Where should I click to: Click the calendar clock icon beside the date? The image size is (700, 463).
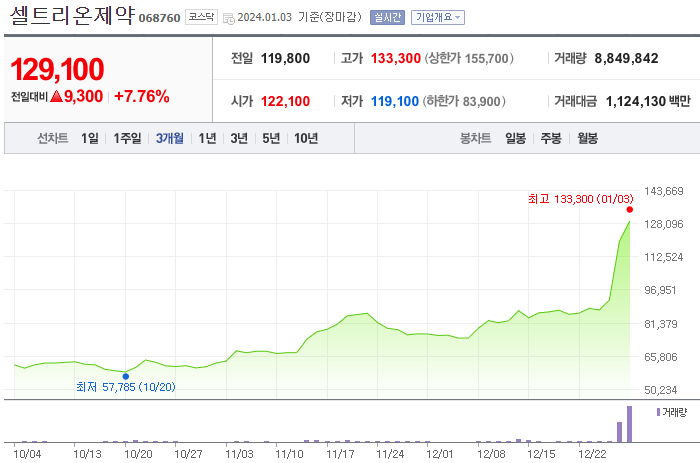pos(229,19)
